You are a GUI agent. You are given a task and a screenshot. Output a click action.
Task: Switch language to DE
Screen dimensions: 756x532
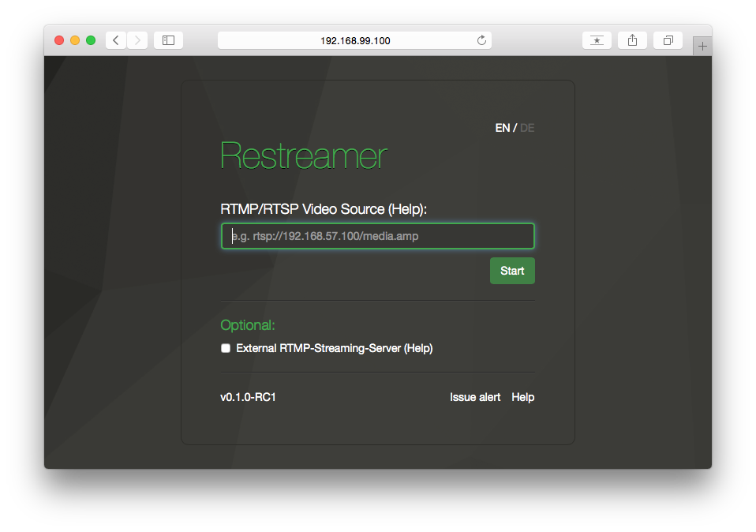tap(527, 128)
